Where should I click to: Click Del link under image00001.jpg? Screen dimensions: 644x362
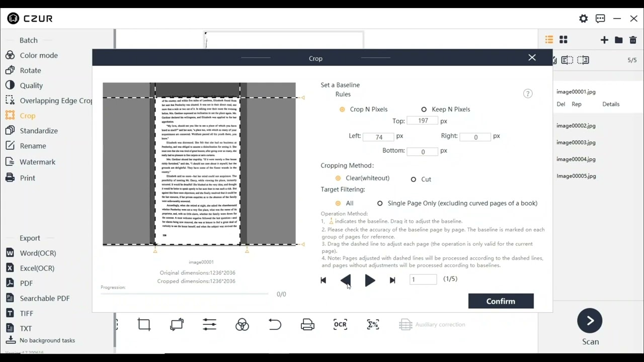tap(561, 104)
